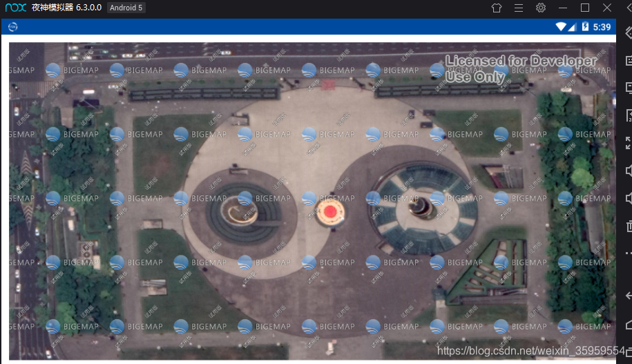The width and height of the screenshot is (632, 364).
Task: Click the Android back arrow in sidebar
Action: [x=629, y=296]
